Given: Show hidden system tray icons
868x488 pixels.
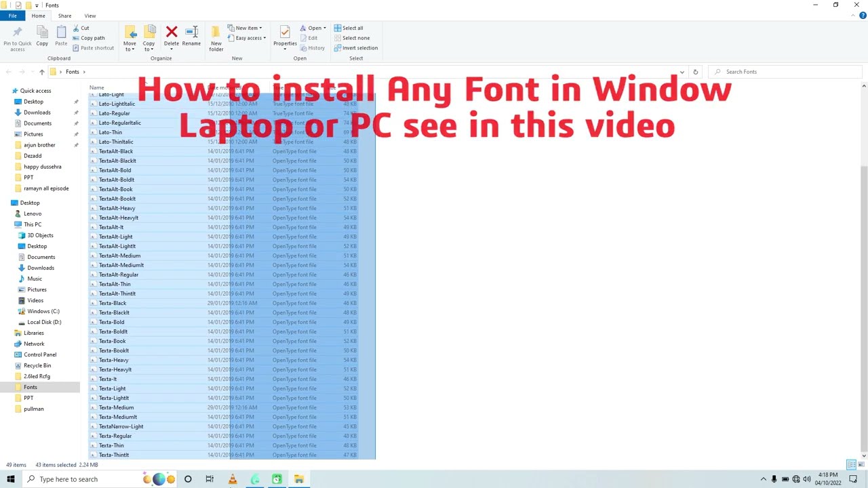Looking at the screenshot, I should (764, 479).
